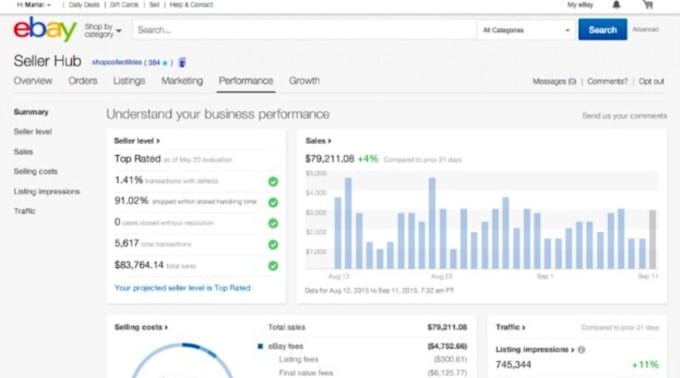Switch to the Listings tab

[x=129, y=81]
